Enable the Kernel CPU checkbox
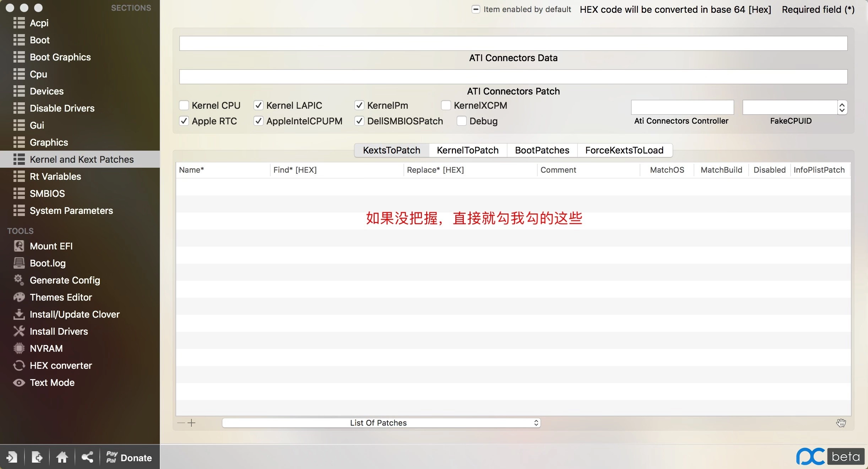 184,105
